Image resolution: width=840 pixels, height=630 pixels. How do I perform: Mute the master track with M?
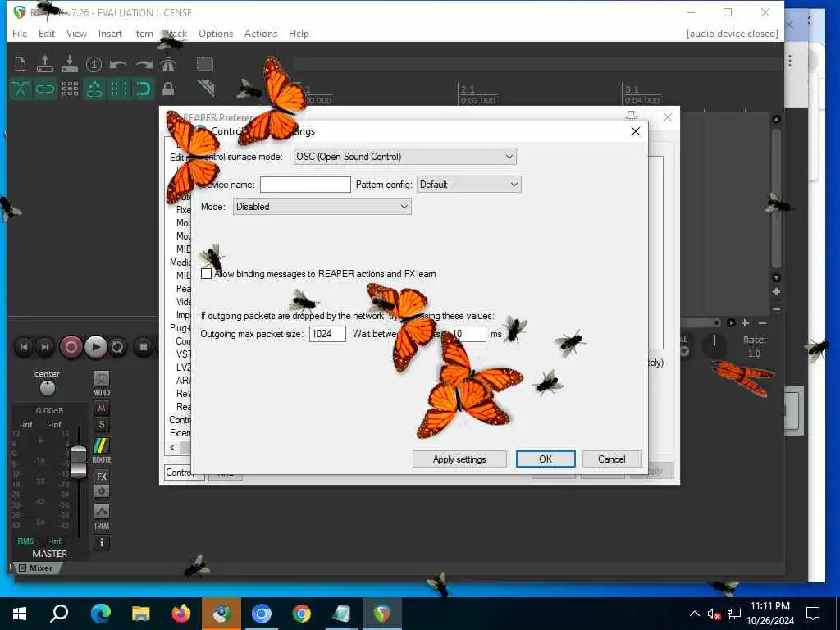pos(101,409)
